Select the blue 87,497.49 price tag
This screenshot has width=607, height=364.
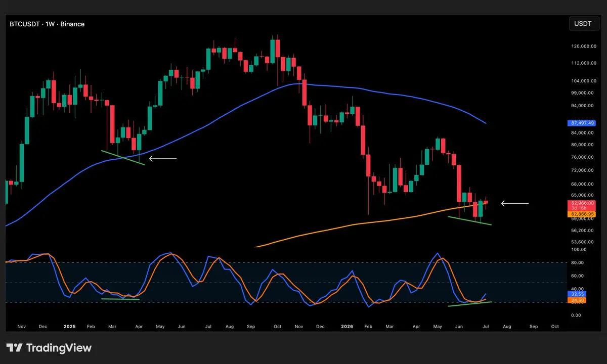(x=582, y=123)
